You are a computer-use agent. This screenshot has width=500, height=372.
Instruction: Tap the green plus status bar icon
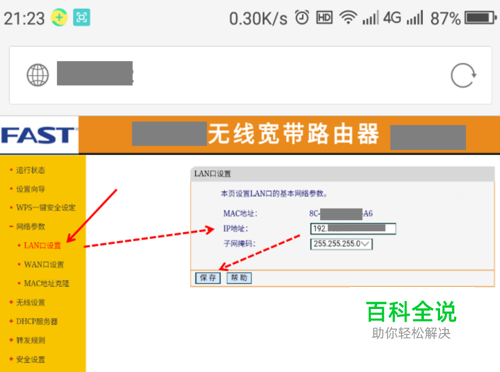[x=59, y=18]
